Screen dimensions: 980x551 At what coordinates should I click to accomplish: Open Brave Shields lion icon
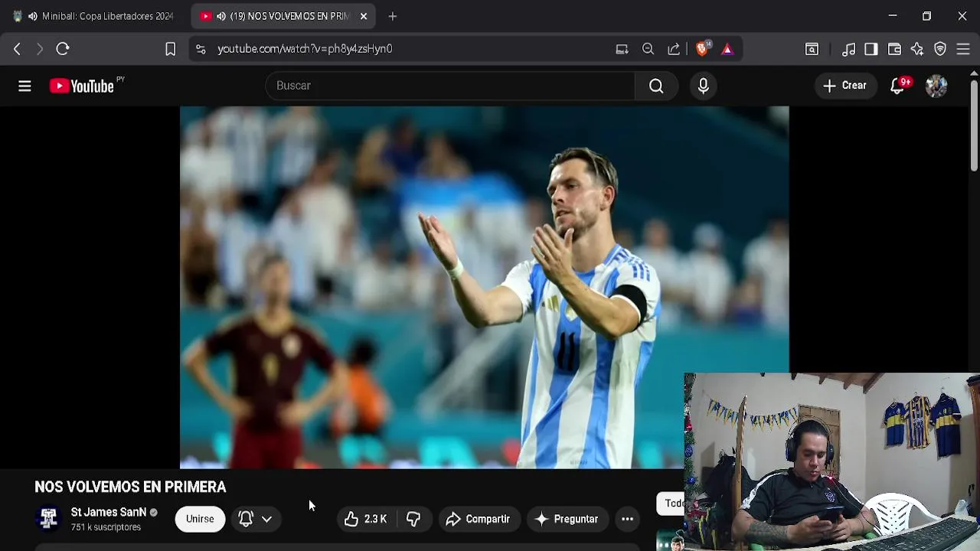click(x=702, y=48)
